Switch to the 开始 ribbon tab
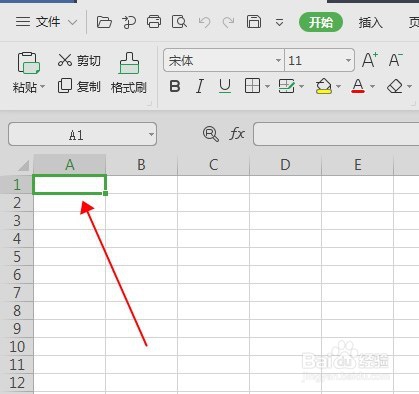 (x=321, y=22)
